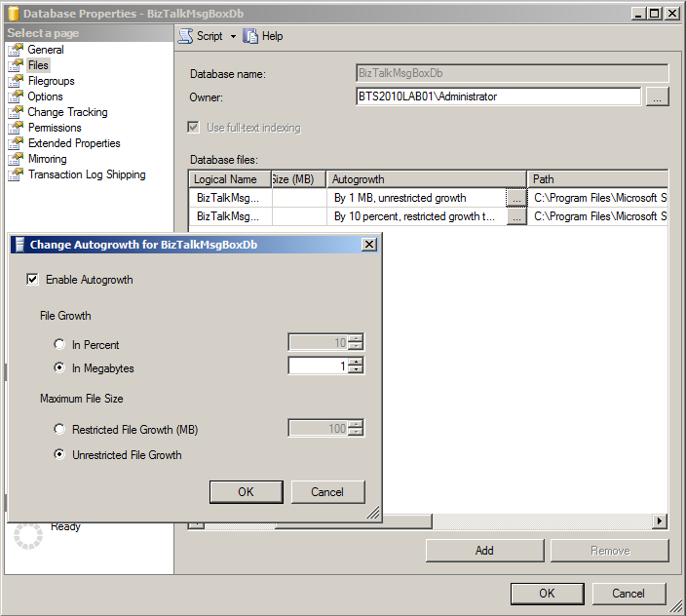The width and height of the screenshot is (686, 616).
Task: Open the Permissions page
Action: click(x=55, y=128)
